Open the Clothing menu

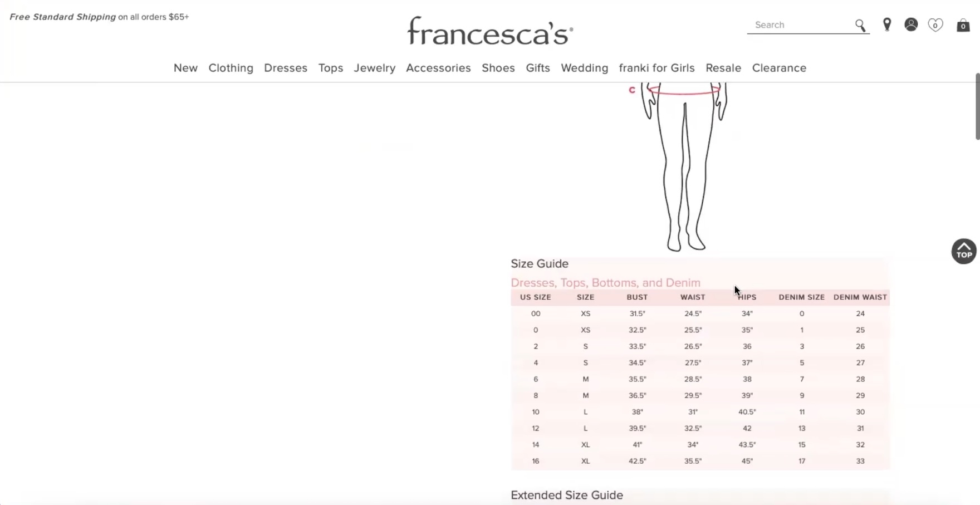tap(231, 68)
